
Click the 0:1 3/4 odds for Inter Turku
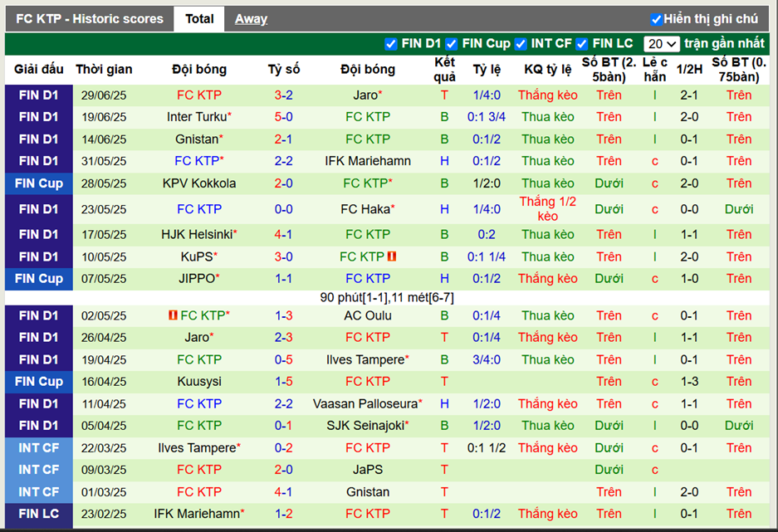tap(487, 117)
